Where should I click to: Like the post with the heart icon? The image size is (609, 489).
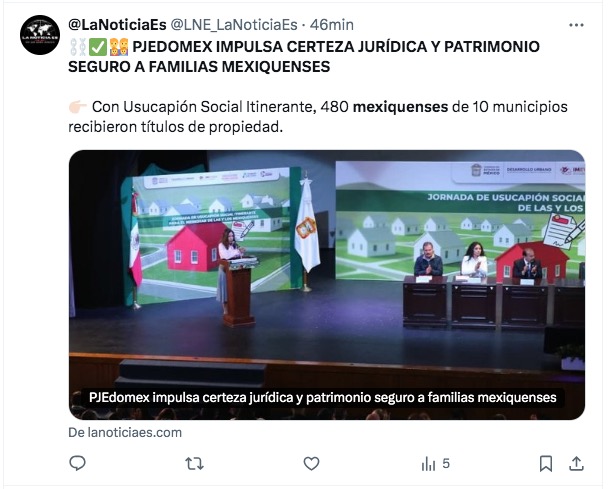[311, 463]
